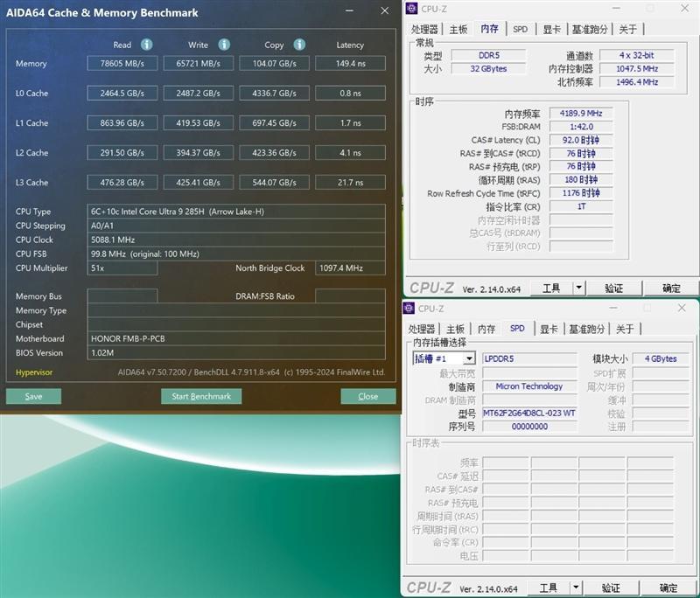
Task: Click the Save button in AIDA64
Action: pos(33,396)
